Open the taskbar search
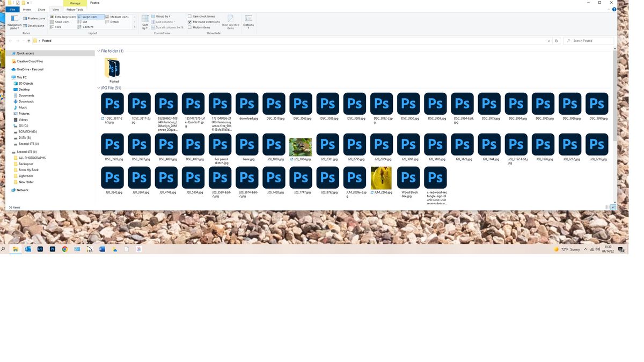The image size is (644, 362). 3,249
